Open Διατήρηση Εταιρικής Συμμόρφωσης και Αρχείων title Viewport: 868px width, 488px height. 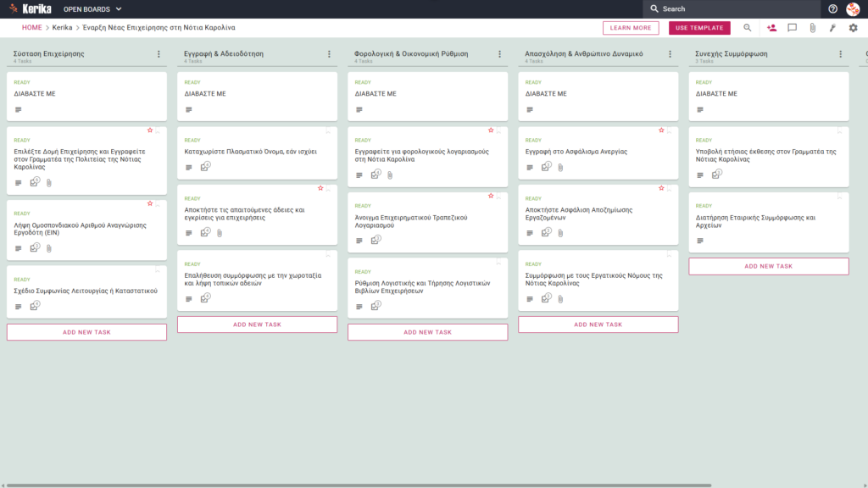[x=755, y=221]
